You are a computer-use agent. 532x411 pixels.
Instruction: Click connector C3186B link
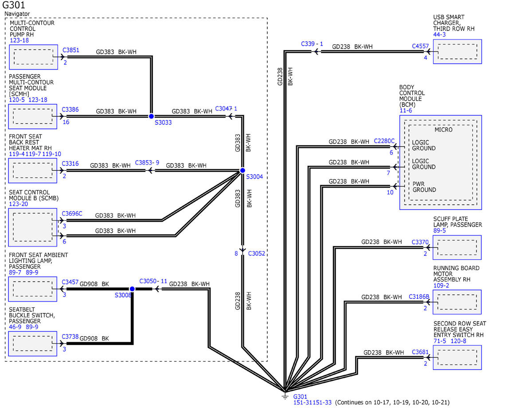pos(419,297)
